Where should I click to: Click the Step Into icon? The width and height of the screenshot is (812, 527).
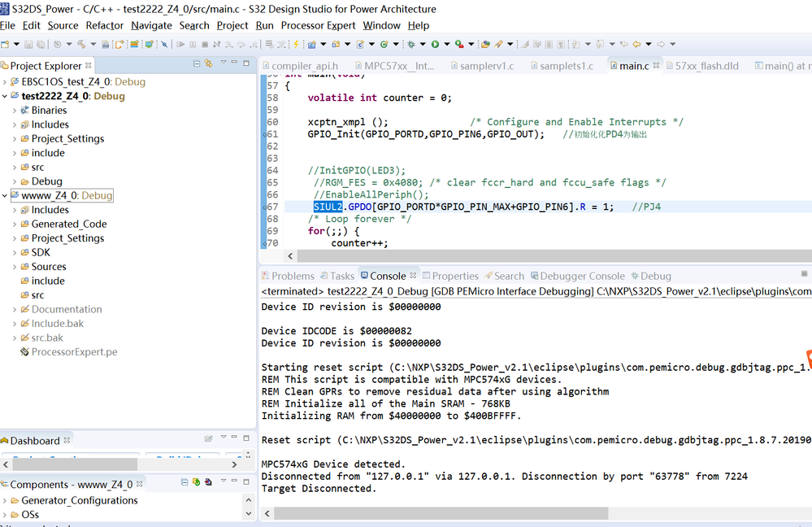point(229,45)
